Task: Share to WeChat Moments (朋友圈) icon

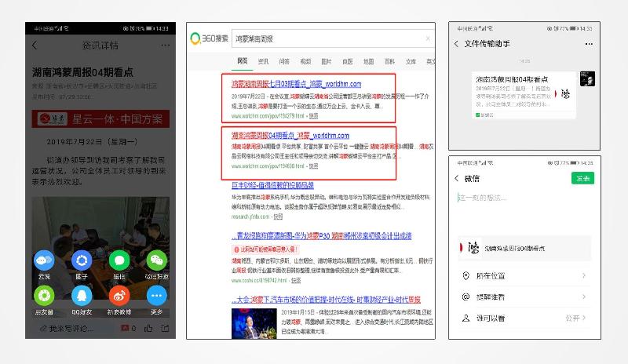Action: [x=44, y=296]
